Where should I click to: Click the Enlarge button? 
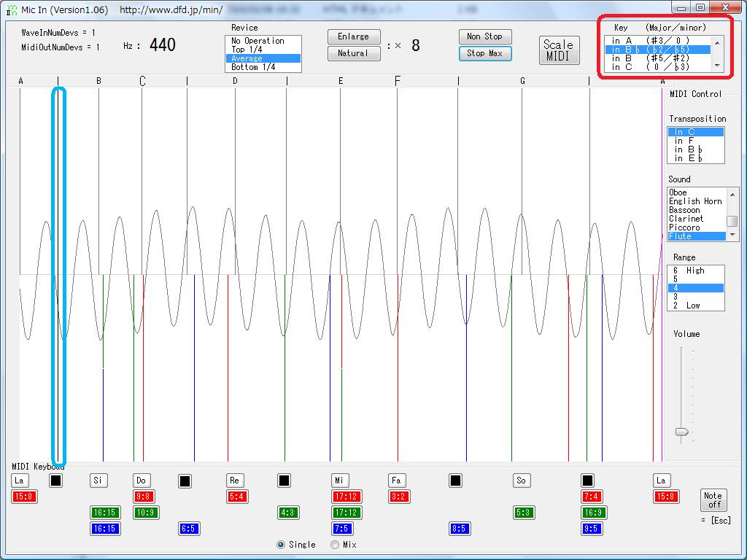click(354, 36)
